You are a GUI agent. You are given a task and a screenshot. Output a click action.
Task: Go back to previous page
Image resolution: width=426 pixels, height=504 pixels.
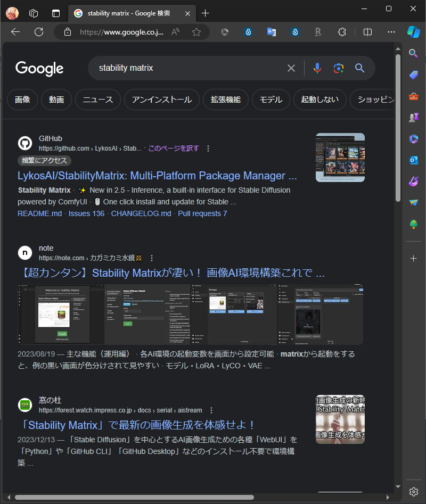coord(15,32)
